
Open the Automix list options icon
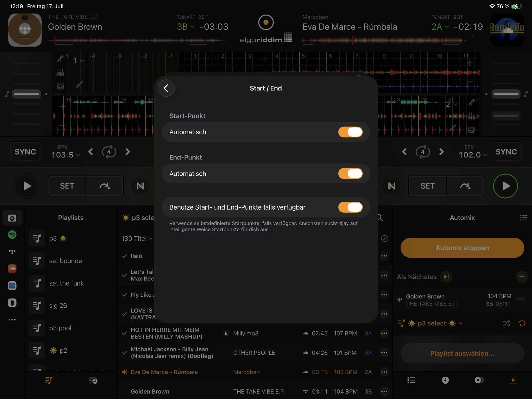(523, 218)
